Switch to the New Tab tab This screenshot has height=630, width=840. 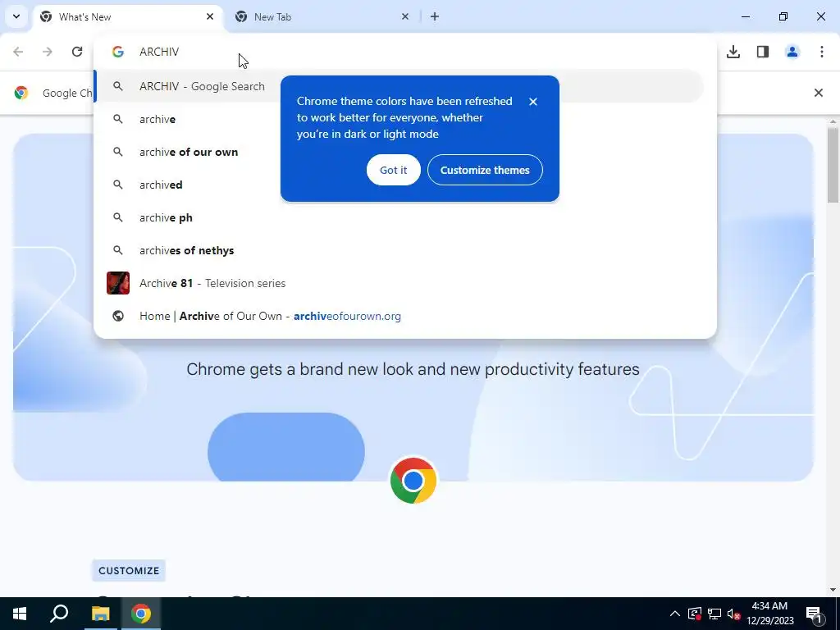pos(322,16)
